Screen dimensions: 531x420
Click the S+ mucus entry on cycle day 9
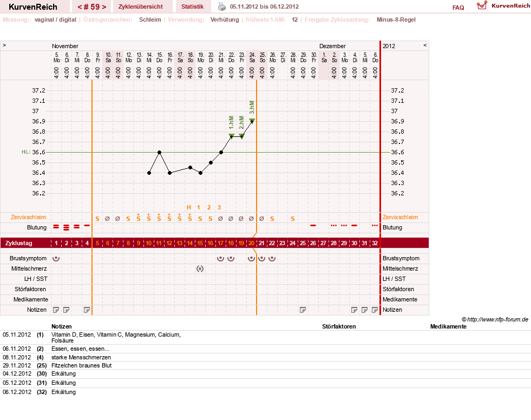[x=139, y=218]
